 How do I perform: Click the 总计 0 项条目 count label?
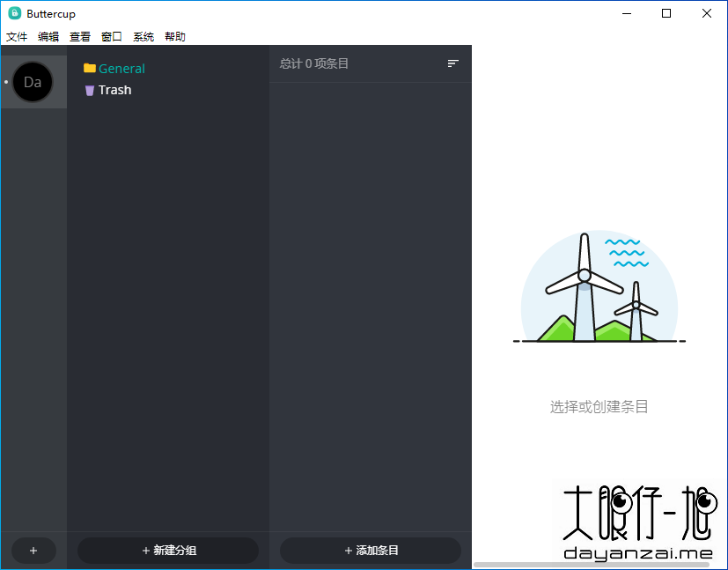(314, 63)
